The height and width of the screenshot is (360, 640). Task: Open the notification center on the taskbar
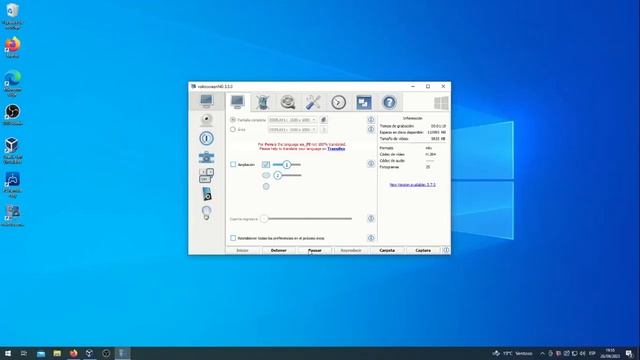(x=629, y=353)
